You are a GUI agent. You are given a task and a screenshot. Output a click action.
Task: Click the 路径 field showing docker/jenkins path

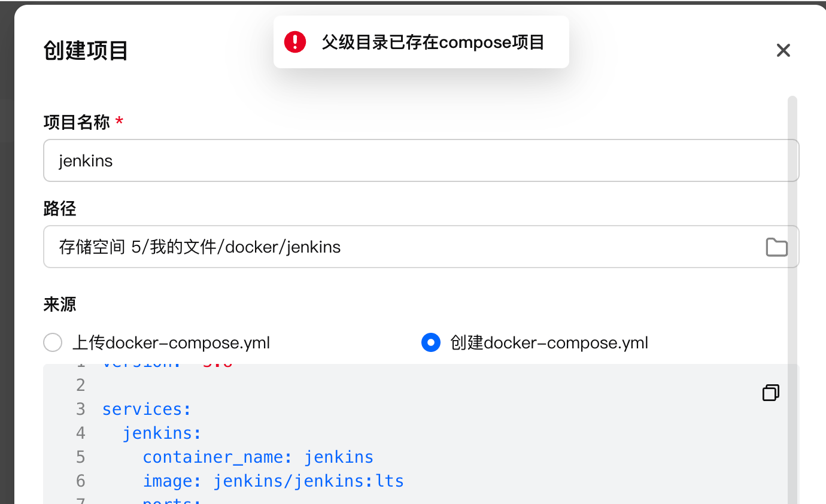(x=421, y=247)
